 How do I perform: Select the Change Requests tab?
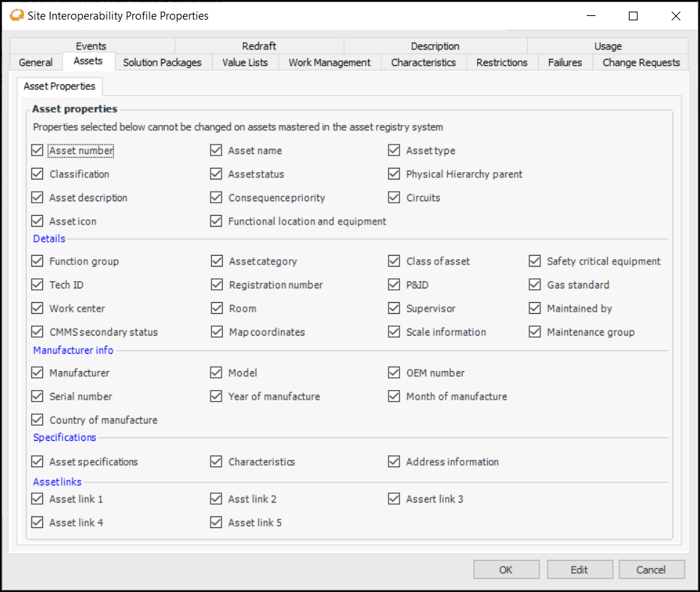coord(640,62)
